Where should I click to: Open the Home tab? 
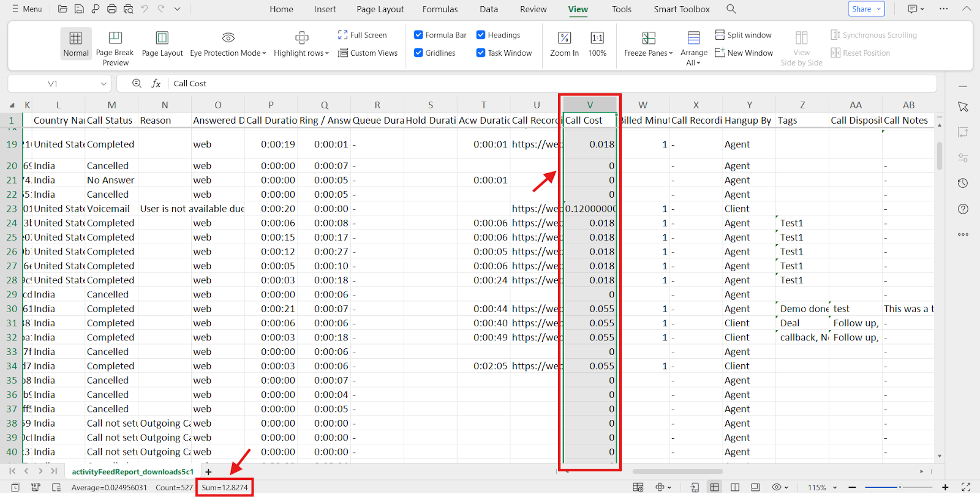click(281, 9)
